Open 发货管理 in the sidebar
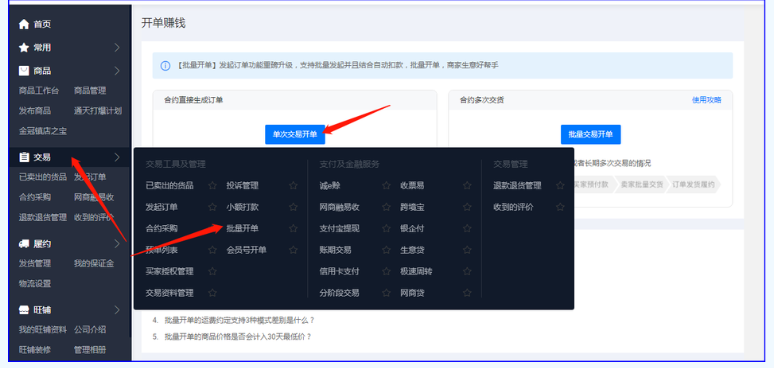The image size is (774, 368). 35,263
